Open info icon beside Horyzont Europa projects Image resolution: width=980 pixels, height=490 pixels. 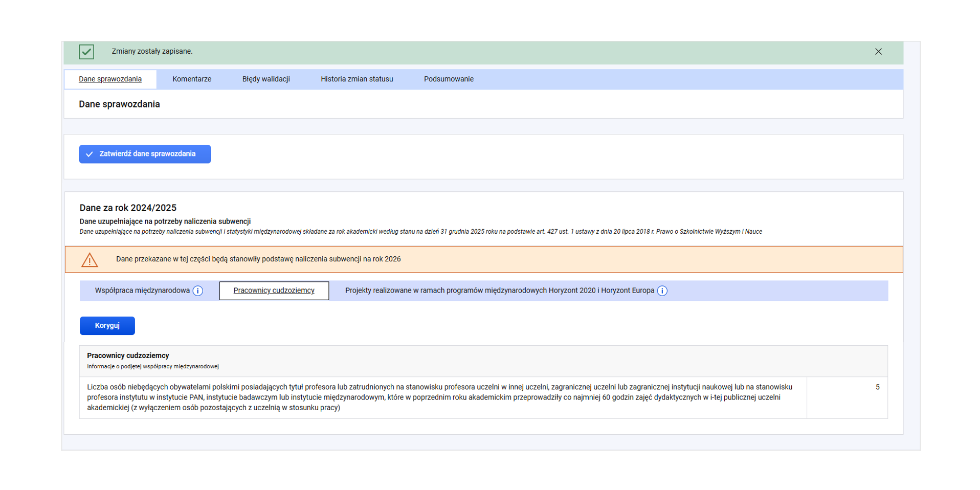[x=662, y=291]
